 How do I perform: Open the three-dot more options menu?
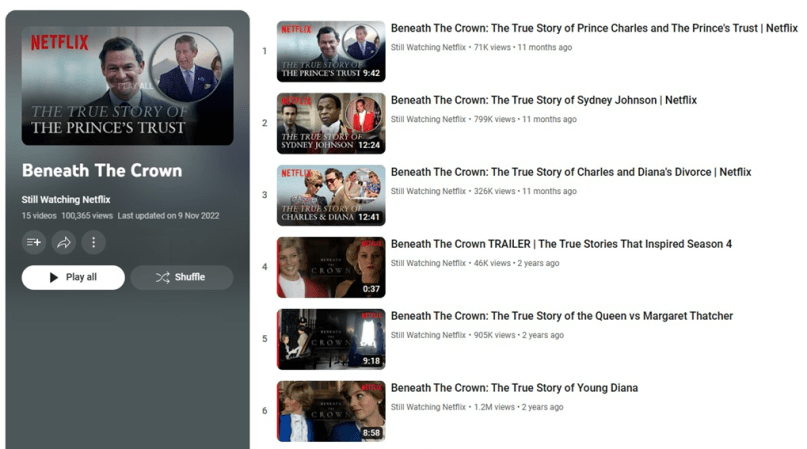(93, 242)
